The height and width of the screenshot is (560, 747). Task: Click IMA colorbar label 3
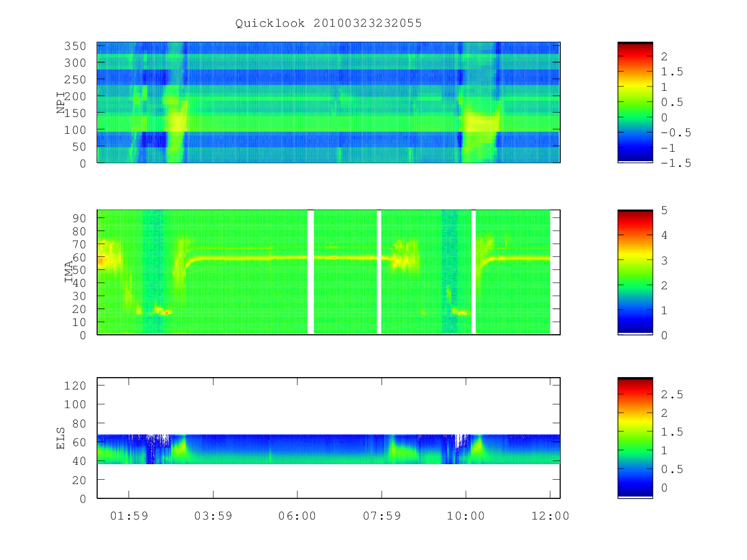pyautogui.click(x=664, y=260)
